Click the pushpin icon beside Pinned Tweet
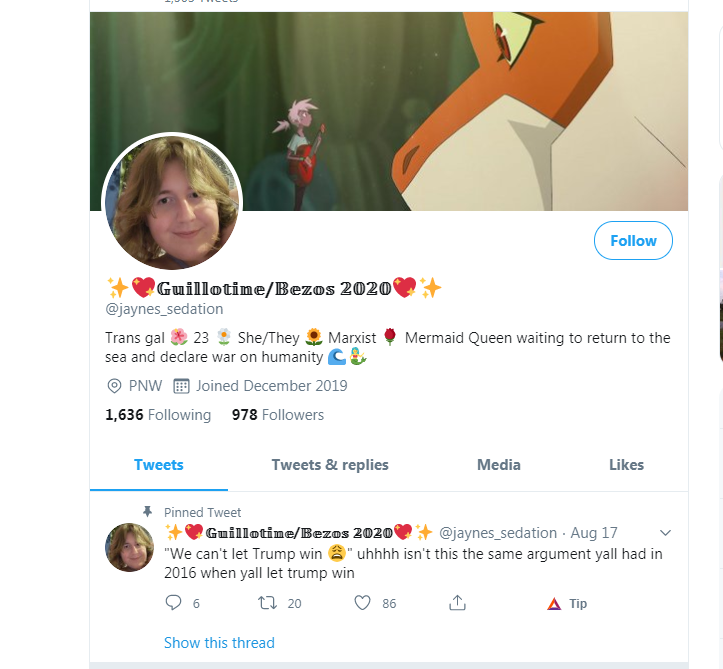Viewport: 723px width, 669px height. coord(147,511)
